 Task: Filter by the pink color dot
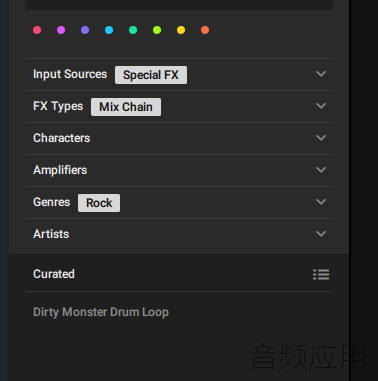click(37, 30)
